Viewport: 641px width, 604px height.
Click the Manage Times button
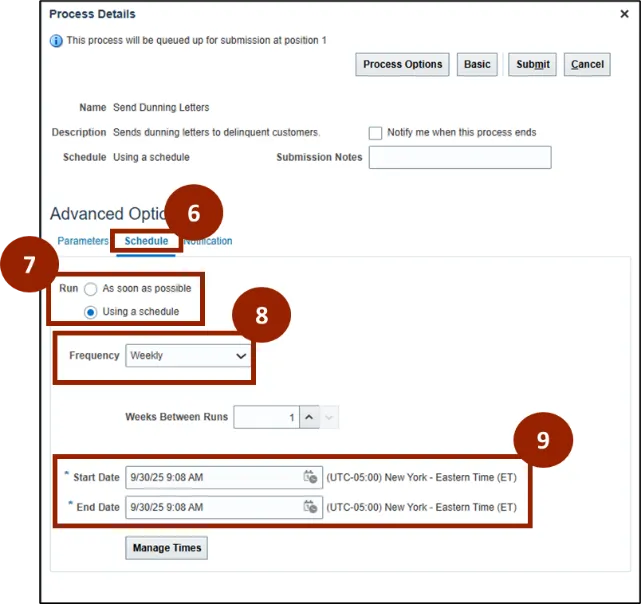coord(166,548)
